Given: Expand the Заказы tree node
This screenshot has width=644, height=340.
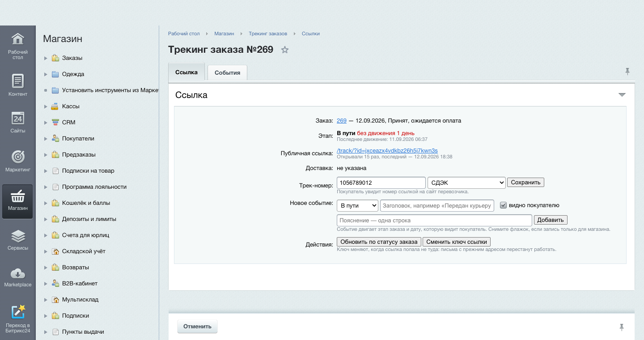Looking at the screenshot, I should coord(46,58).
